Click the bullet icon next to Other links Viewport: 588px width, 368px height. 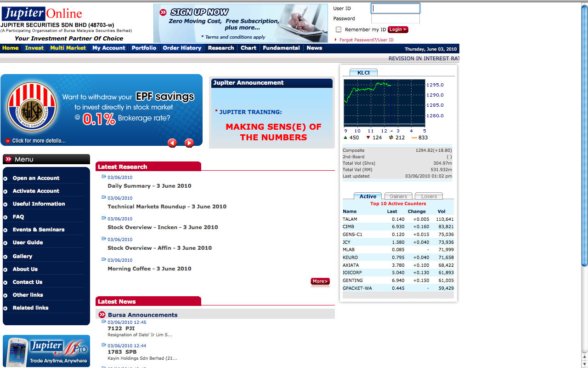[x=6, y=295]
